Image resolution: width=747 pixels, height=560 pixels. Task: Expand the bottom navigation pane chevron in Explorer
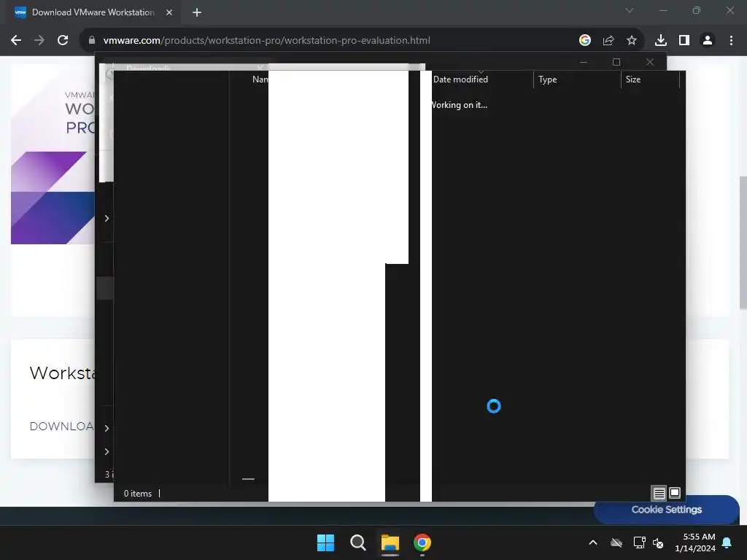tap(107, 451)
